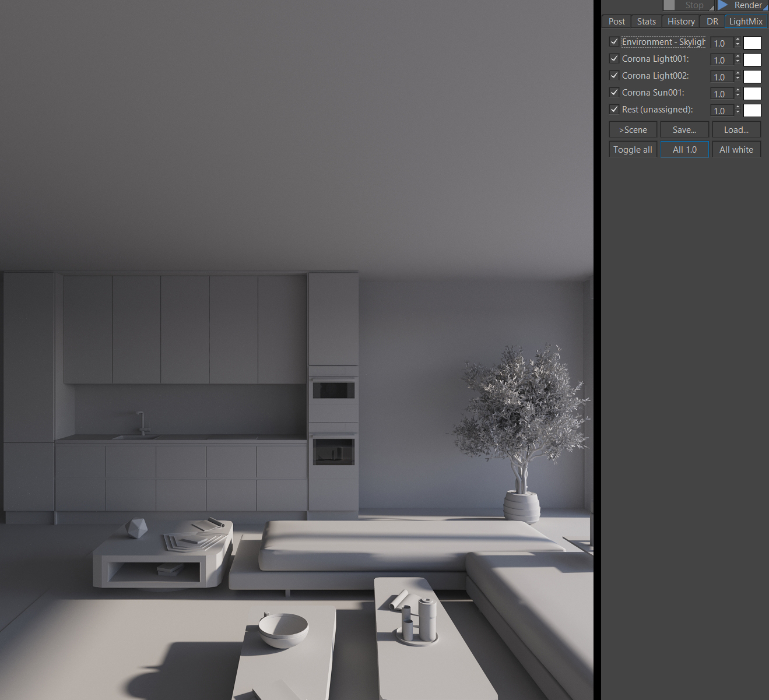Toggle the Corona Sun001 checkbox
769x700 pixels.
click(x=614, y=92)
